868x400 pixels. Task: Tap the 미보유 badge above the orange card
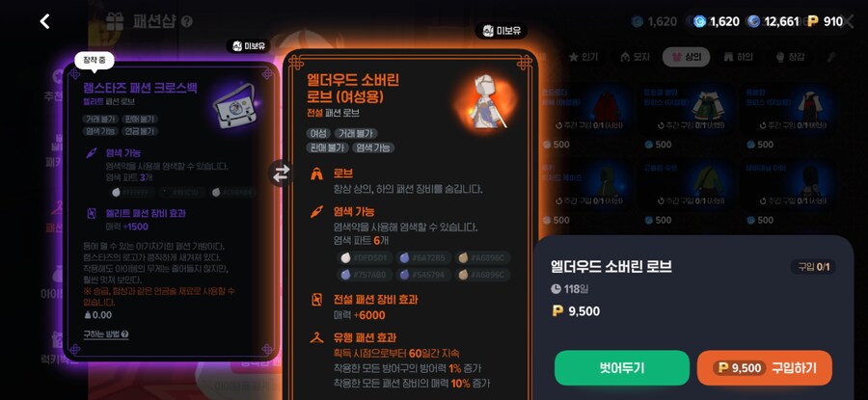tap(501, 31)
